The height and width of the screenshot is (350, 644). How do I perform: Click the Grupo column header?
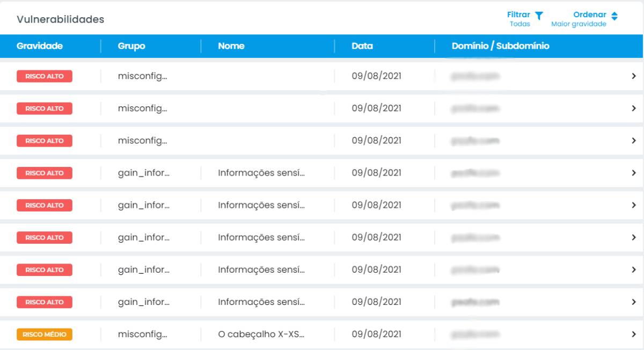[131, 46]
